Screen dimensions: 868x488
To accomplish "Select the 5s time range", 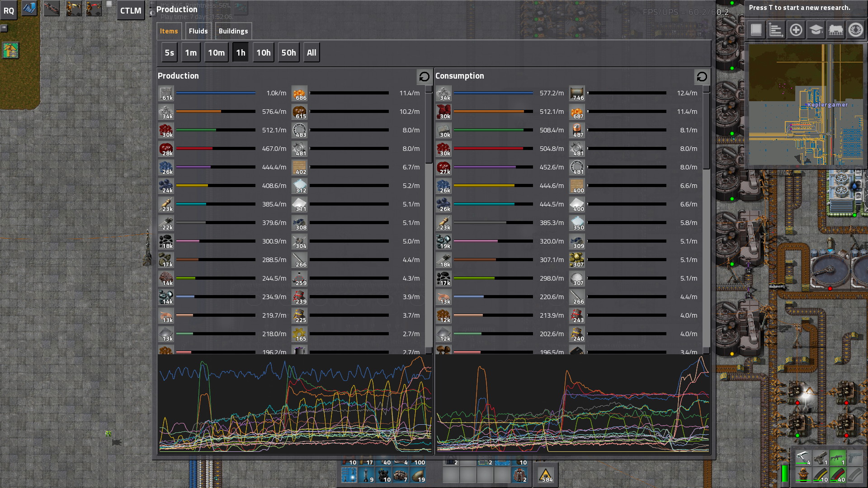I will [x=169, y=53].
